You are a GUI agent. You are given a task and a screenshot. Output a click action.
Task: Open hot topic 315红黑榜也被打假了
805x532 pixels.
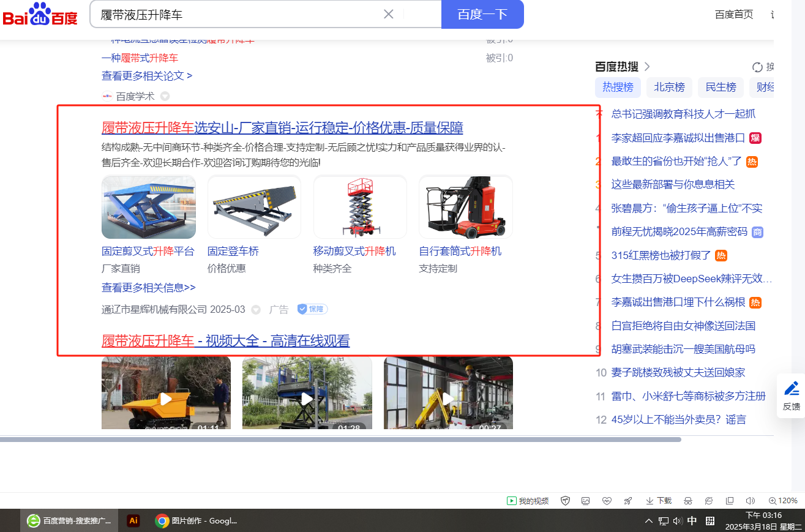(x=661, y=256)
